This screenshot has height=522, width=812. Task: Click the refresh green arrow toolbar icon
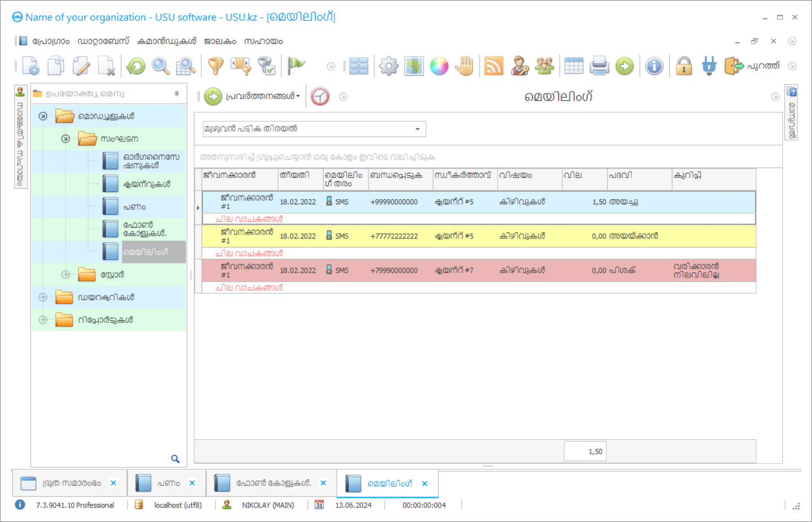click(x=136, y=66)
